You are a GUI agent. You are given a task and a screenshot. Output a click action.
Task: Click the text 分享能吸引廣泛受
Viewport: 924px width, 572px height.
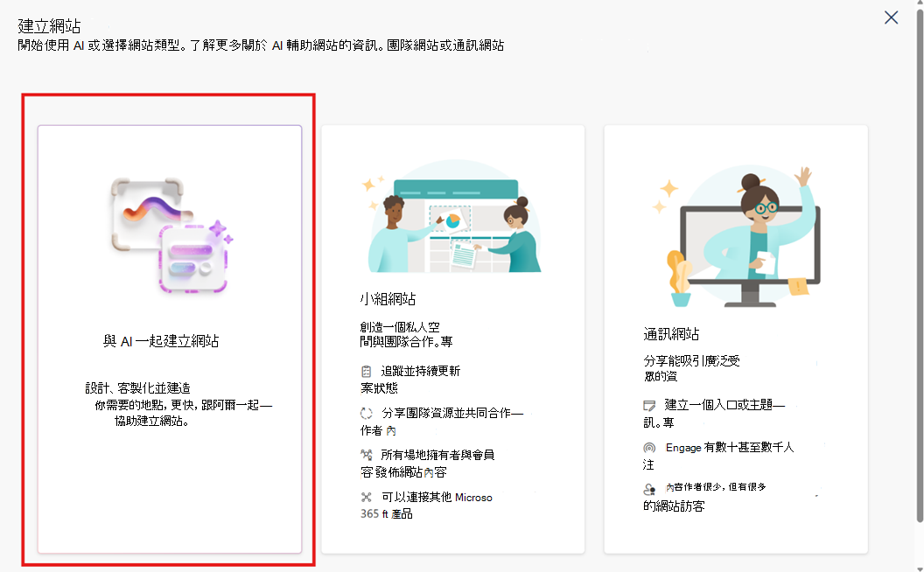coord(692,361)
